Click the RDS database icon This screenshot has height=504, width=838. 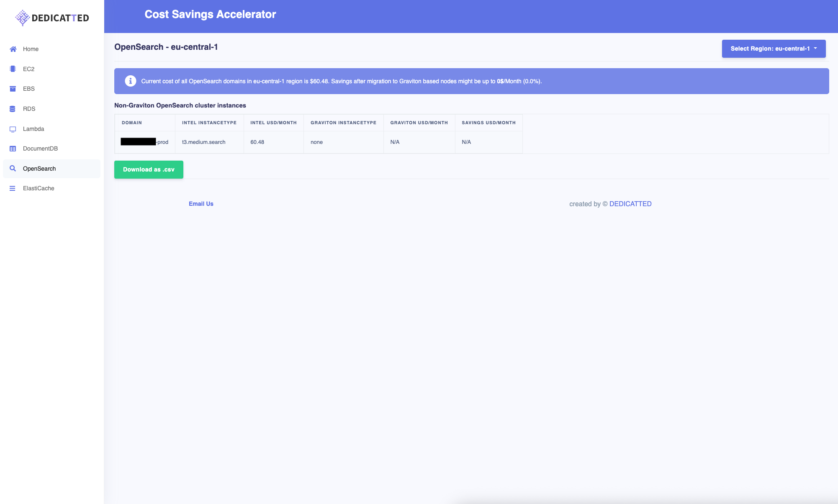click(x=13, y=109)
